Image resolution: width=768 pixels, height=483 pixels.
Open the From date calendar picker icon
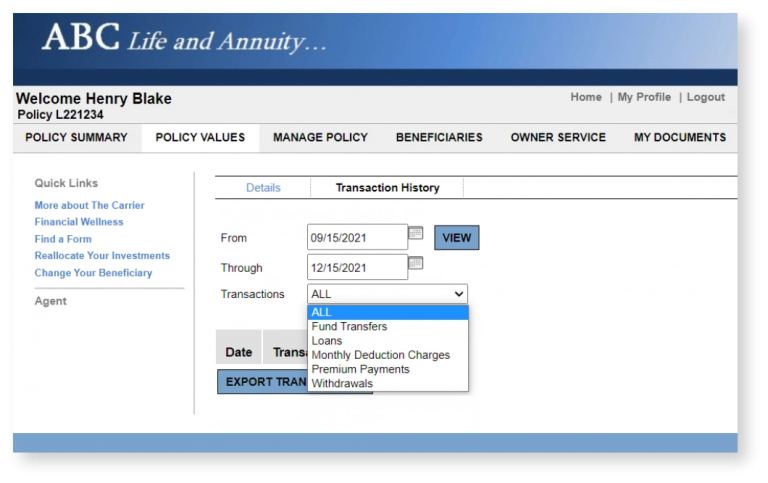click(x=415, y=233)
